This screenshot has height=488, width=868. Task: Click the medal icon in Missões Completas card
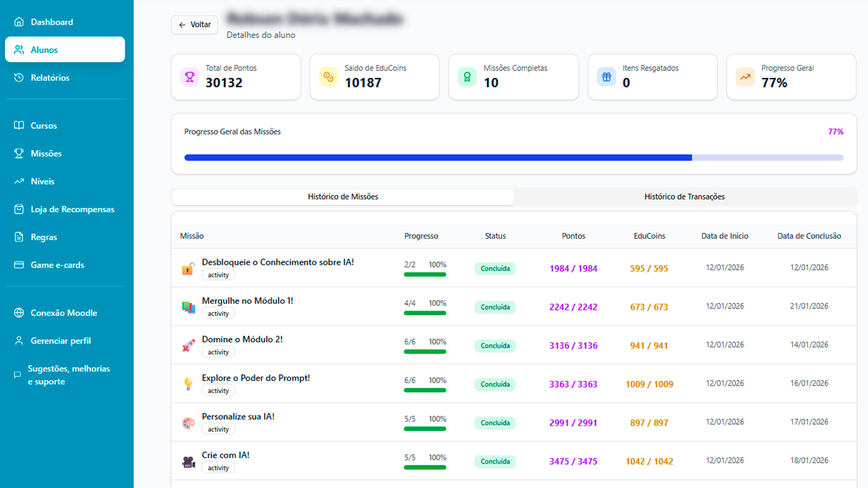(467, 77)
